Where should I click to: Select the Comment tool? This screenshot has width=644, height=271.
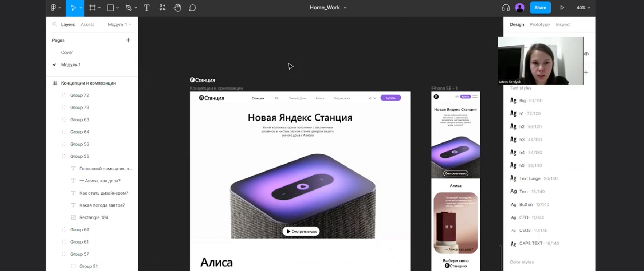[192, 8]
